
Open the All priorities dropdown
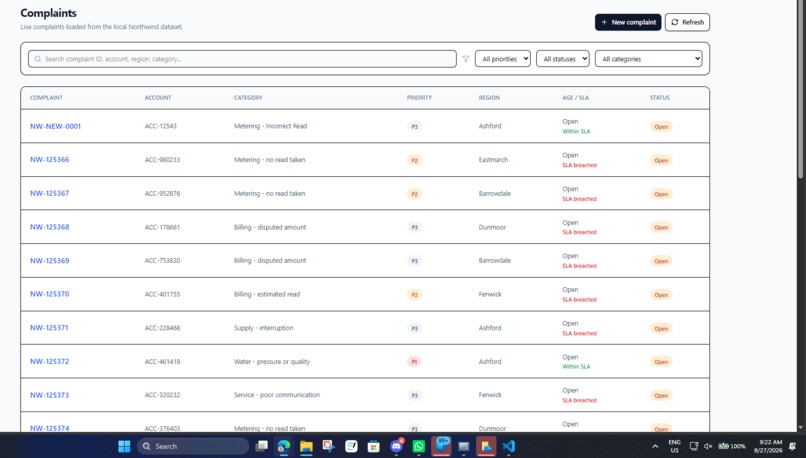pyautogui.click(x=503, y=59)
